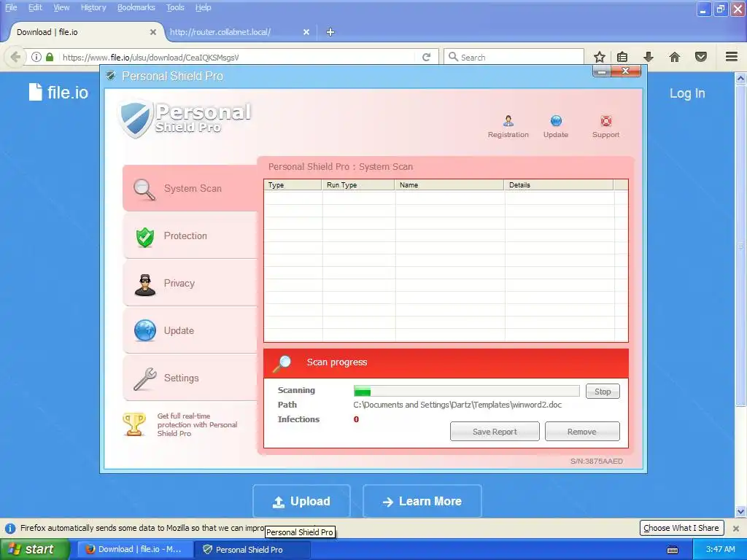
Task: Bookmark this page with star icon
Action: tap(600, 57)
